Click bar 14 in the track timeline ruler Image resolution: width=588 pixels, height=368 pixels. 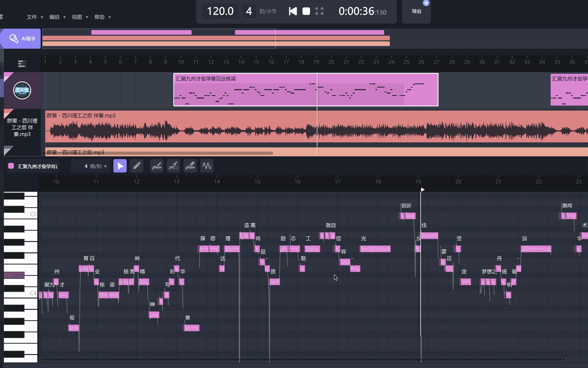tap(241, 62)
